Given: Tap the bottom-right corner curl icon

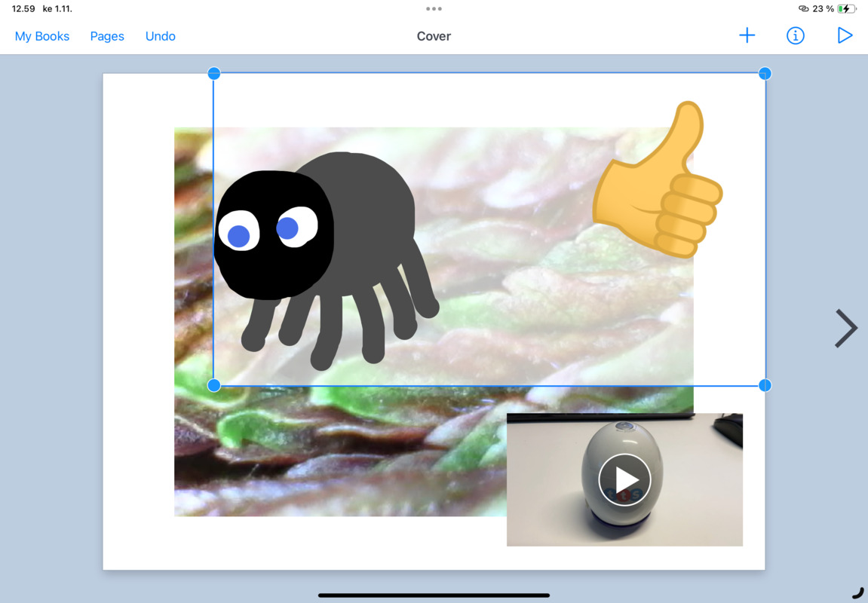Looking at the screenshot, I should [x=857, y=592].
